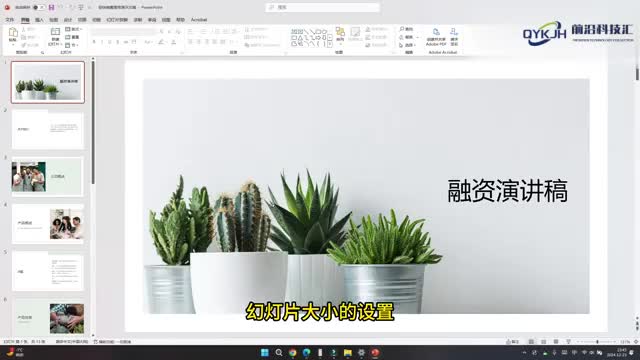
Task: Click the New Slide icon
Action: pyautogui.click(x=55, y=32)
